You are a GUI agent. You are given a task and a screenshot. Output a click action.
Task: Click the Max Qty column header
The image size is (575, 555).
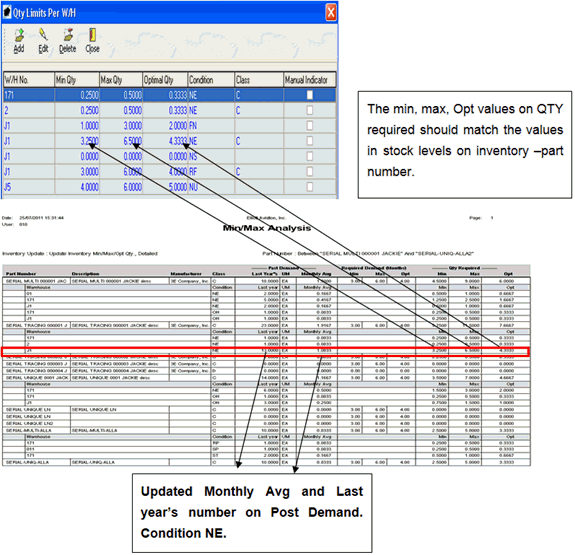(121, 80)
